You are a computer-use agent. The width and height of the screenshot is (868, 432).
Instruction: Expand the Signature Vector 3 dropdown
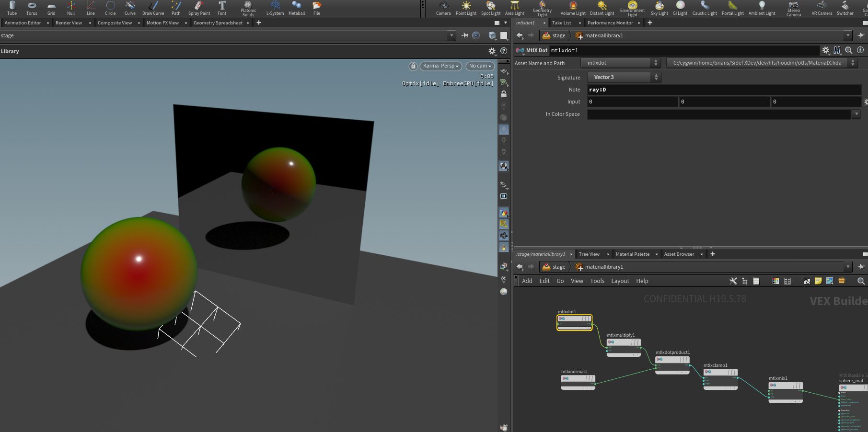[624, 77]
